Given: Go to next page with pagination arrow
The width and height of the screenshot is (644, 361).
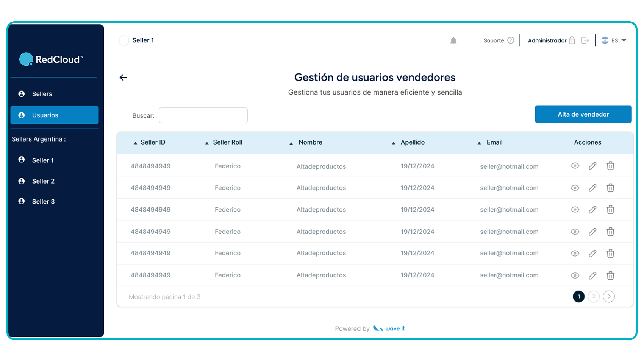Looking at the screenshot, I should click(x=609, y=297).
